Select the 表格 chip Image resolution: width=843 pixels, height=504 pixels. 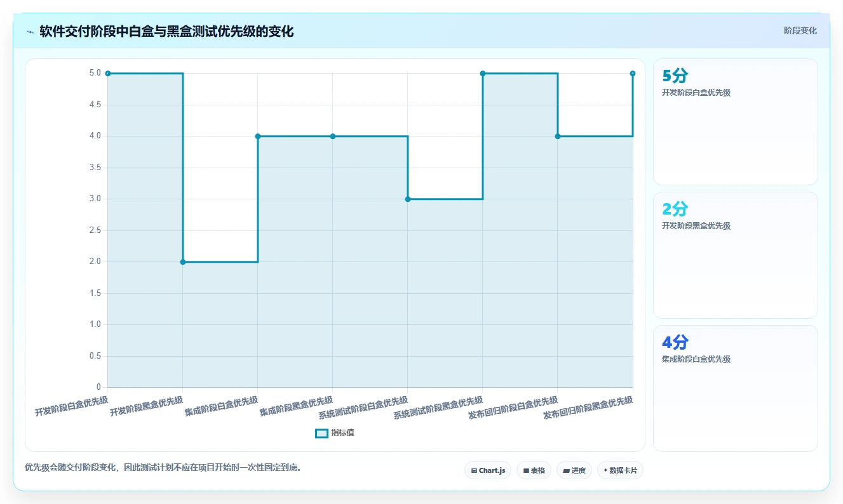coord(534,470)
